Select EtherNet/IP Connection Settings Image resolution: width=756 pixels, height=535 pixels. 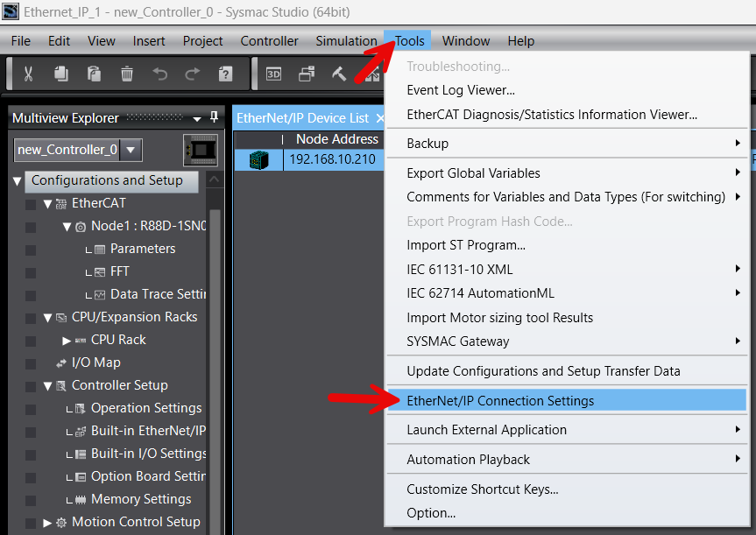pos(567,400)
